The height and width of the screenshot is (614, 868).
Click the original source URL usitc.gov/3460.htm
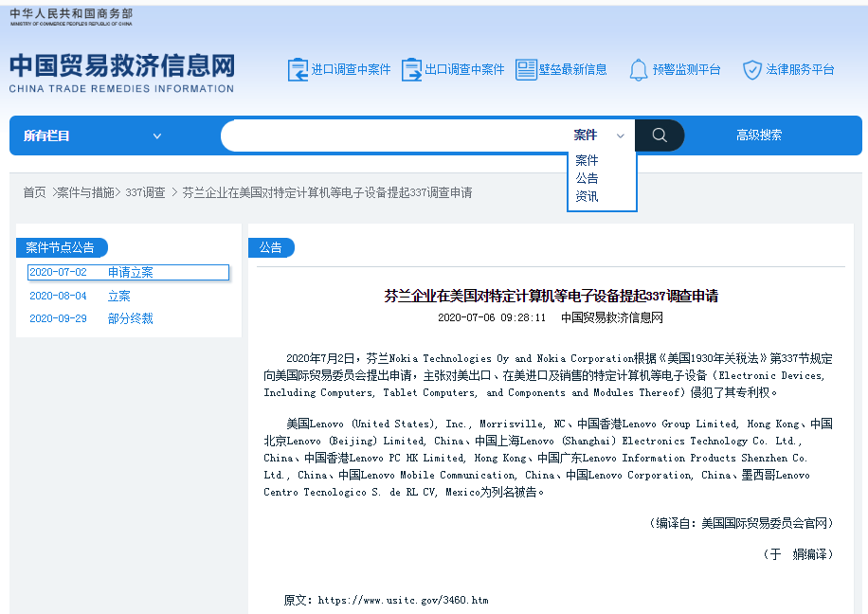tap(403, 600)
